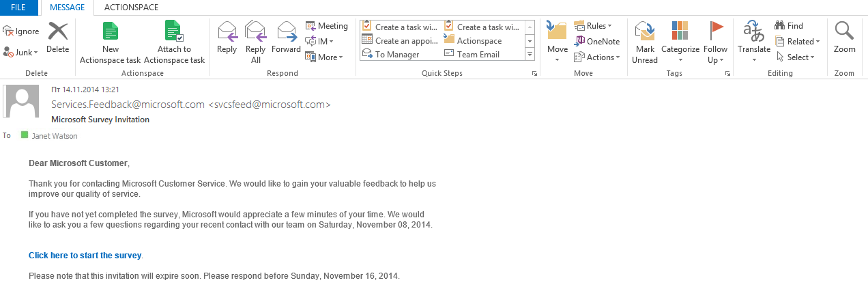Open the IM dropdown

click(x=320, y=42)
